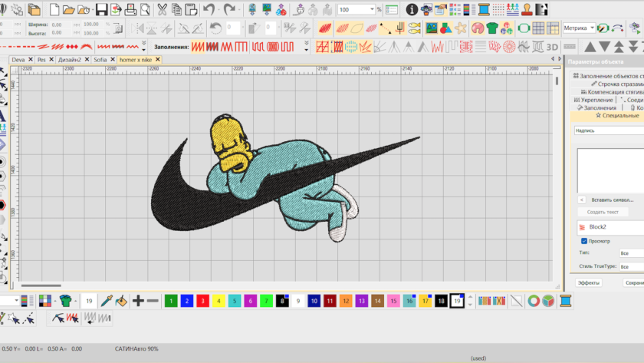
Task: Redo the last undone action
Action: tap(229, 9)
